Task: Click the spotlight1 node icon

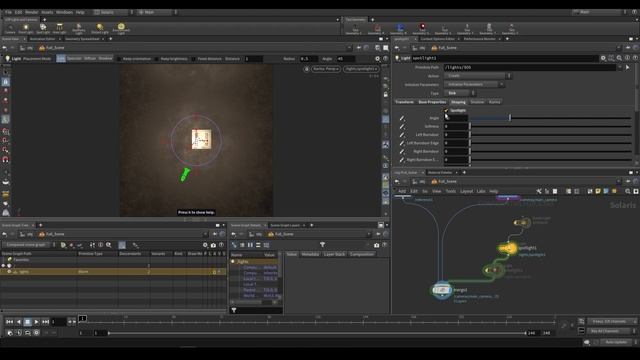Action: click(x=508, y=248)
